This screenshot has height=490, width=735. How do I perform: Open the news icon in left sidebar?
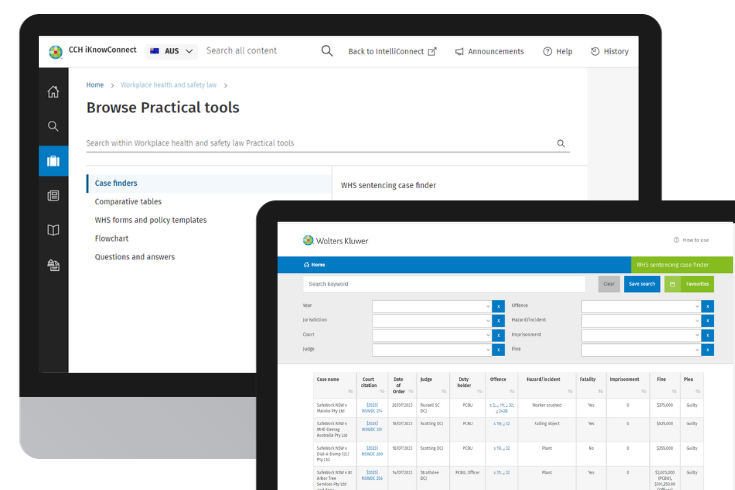coord(53,196)
